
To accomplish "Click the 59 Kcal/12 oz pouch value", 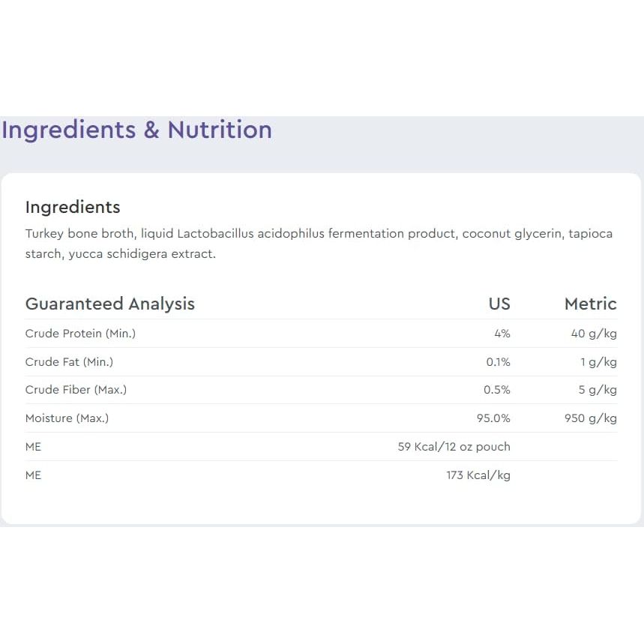I will coord(454,447).
